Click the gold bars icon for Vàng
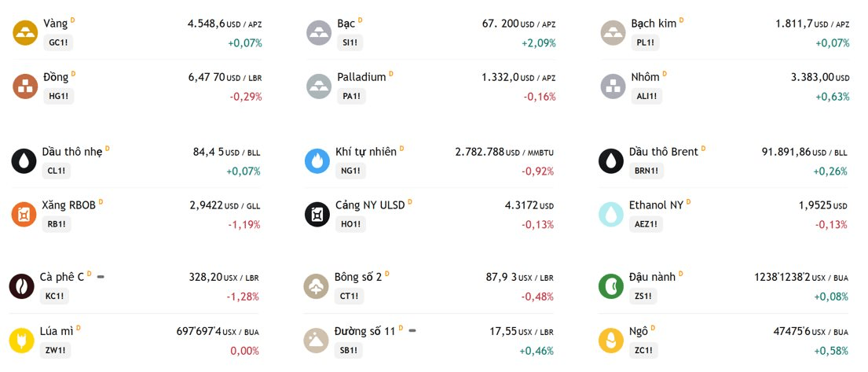 click(25, 33)
